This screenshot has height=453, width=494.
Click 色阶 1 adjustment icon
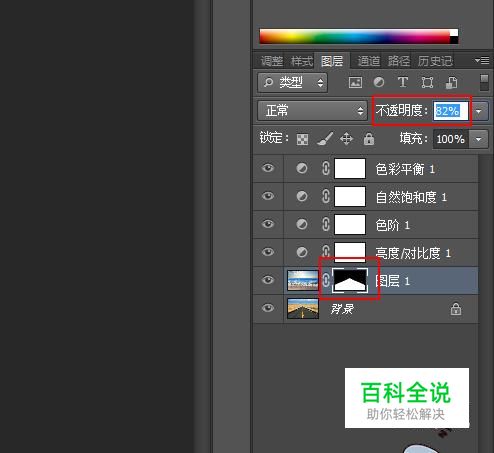point(302,224)
